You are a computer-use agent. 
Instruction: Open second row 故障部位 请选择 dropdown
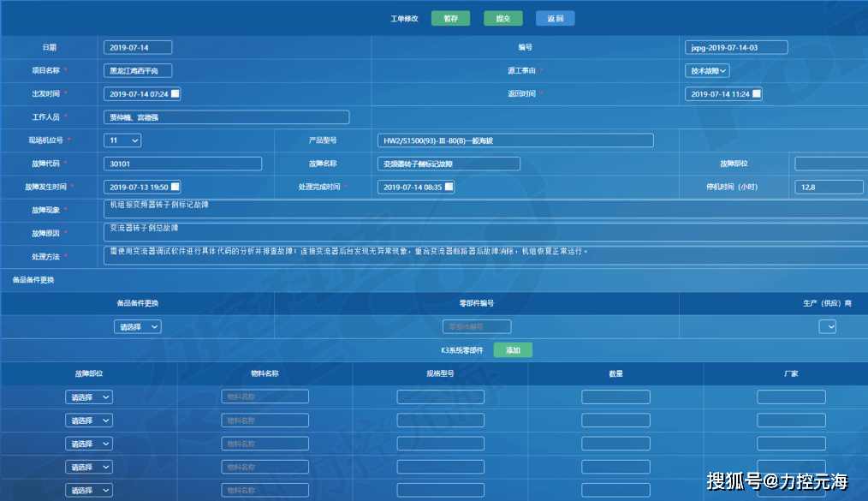89,420
